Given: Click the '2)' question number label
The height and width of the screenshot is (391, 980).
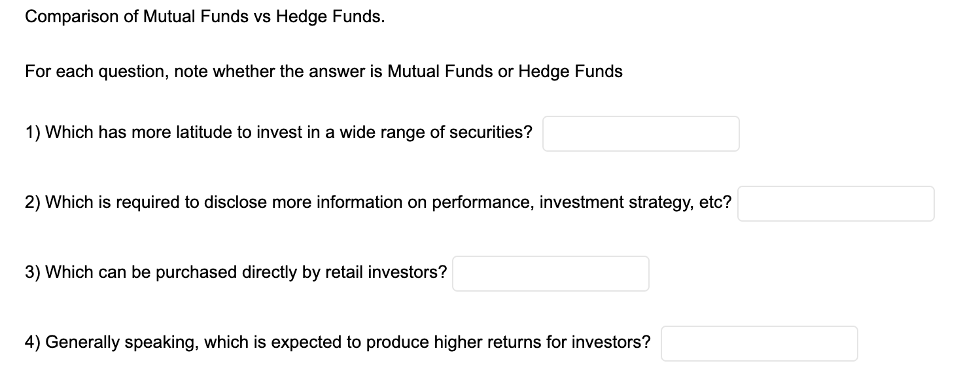Looking at the screenshot, I should [33, 202].
